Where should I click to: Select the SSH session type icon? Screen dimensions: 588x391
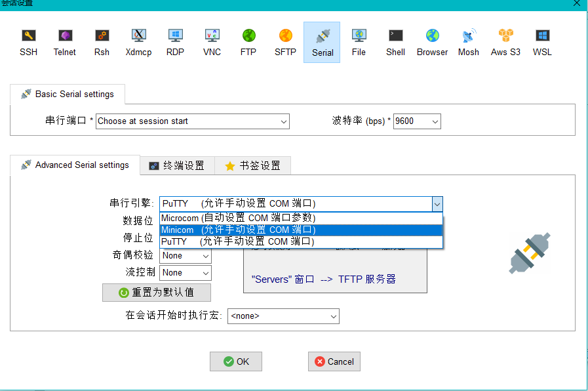click(x=28, y=42)
